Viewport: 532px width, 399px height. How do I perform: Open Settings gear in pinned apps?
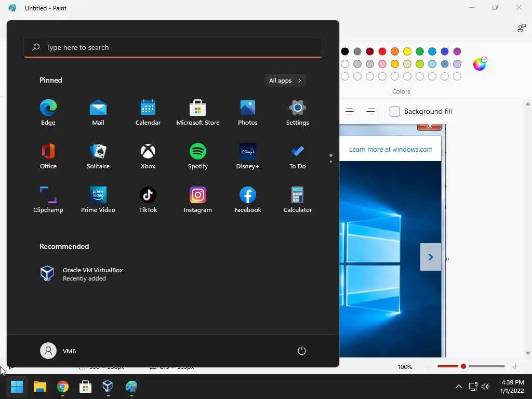[x=298, y=113]
